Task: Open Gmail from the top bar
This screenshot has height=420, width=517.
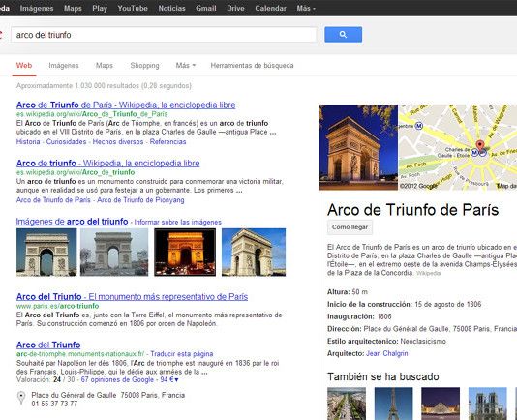Action: pos(206,9)
